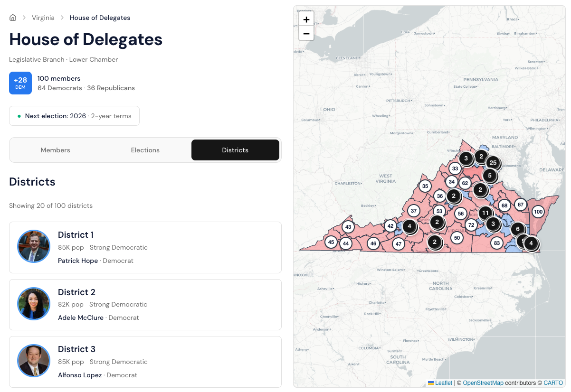Screen dimensions: 571x392
Task: Open district 35 map marker
Action: point(425,186)
